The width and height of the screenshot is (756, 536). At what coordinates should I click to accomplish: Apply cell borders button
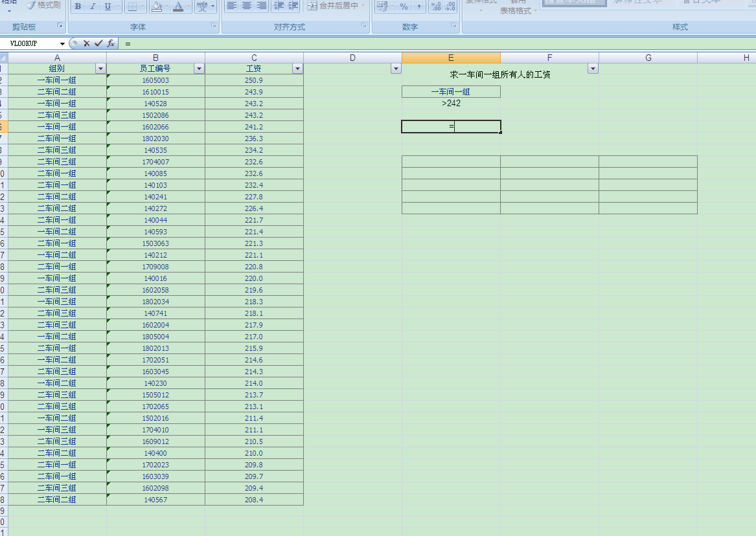point(133,6)
